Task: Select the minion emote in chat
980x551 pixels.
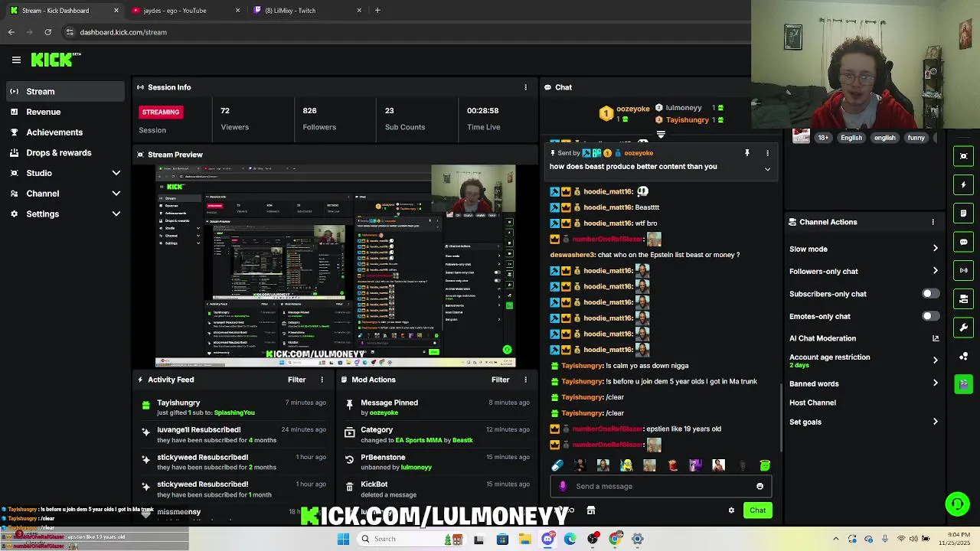Action: point(626,465)
